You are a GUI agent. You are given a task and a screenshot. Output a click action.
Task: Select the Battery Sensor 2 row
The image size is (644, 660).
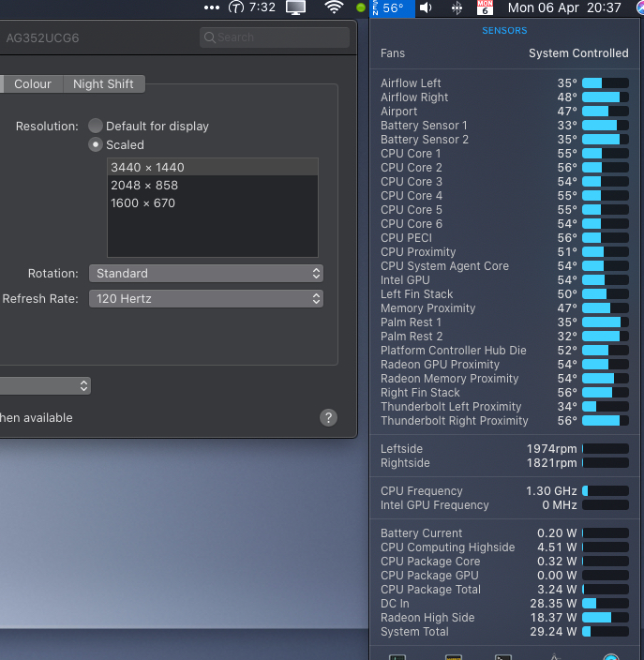504,140
